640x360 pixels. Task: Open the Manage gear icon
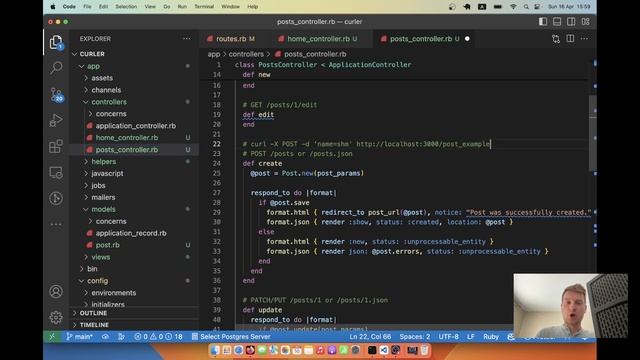(x=56, y=317)
